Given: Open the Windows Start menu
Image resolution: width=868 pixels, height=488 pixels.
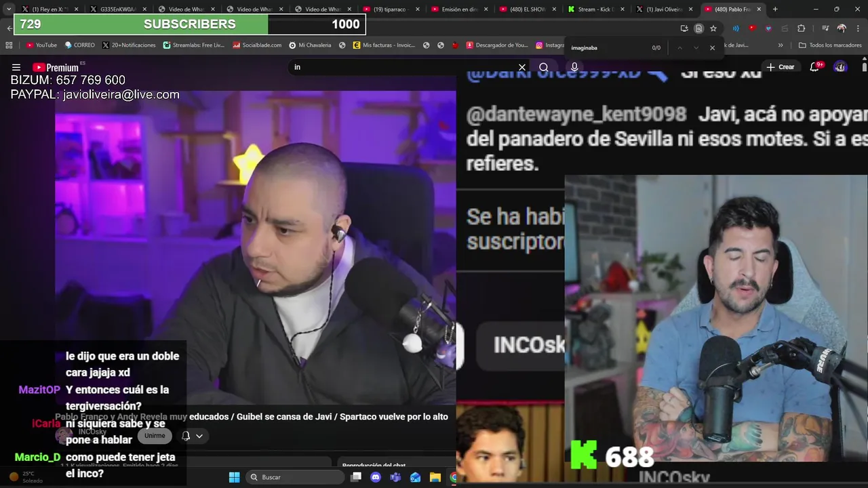Looking at the screenshot, I should [234, 477].
